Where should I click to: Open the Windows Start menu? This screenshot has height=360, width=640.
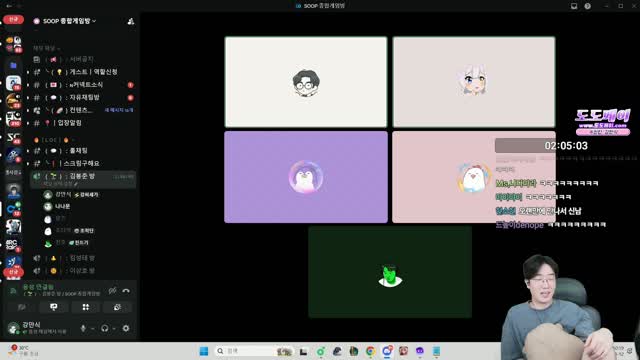[204, 351]
